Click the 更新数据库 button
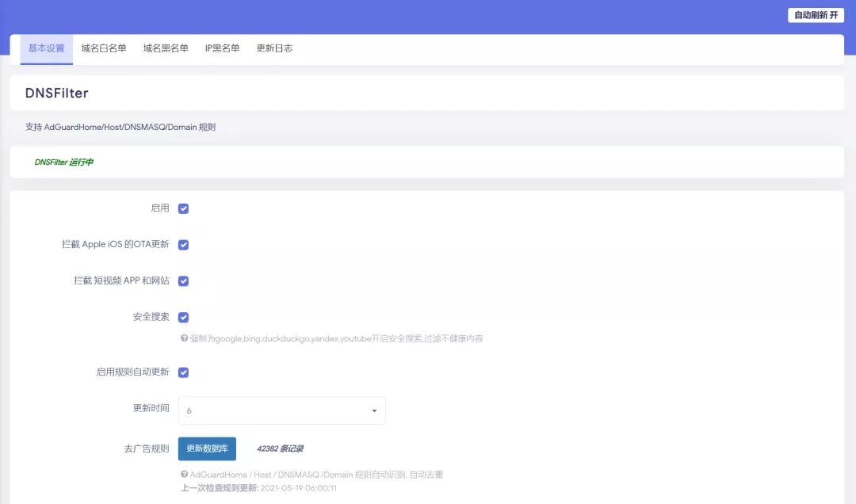Image resolution: width=856 pixels, height=504 pixels. [x=206, y=448]
